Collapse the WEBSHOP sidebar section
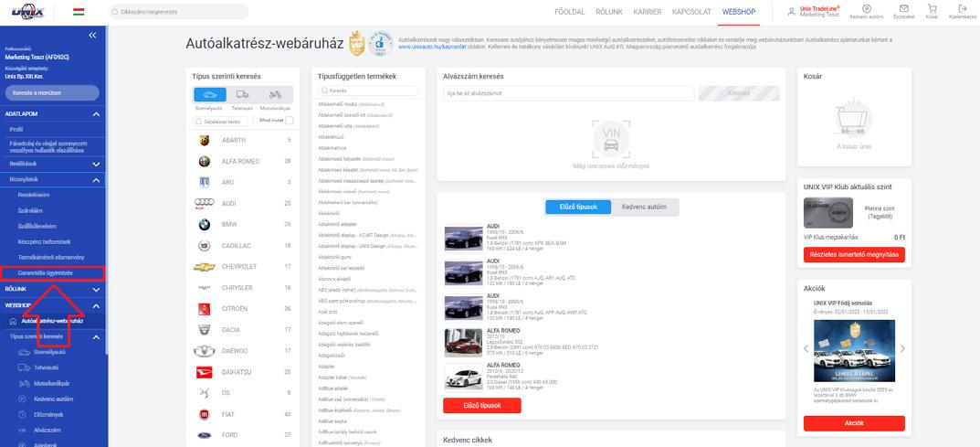This screenshot has height=447, width=980. coord(96,306)
